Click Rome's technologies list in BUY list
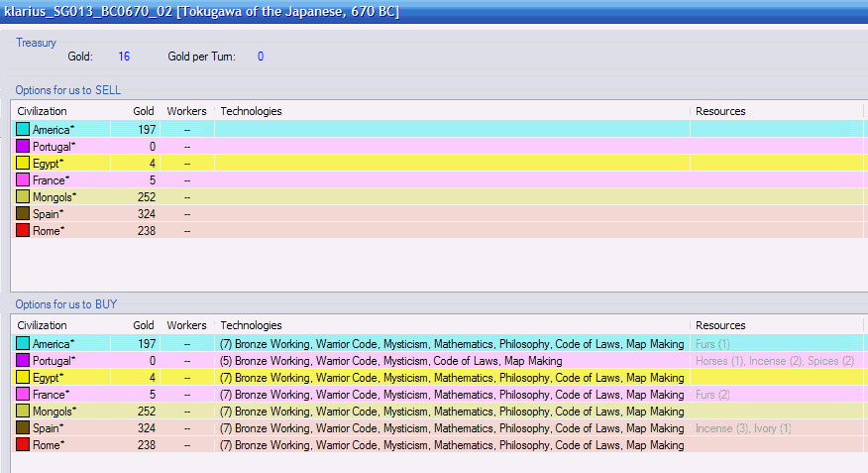Viewport: 868px width, 473px height. tap(452, 445)
